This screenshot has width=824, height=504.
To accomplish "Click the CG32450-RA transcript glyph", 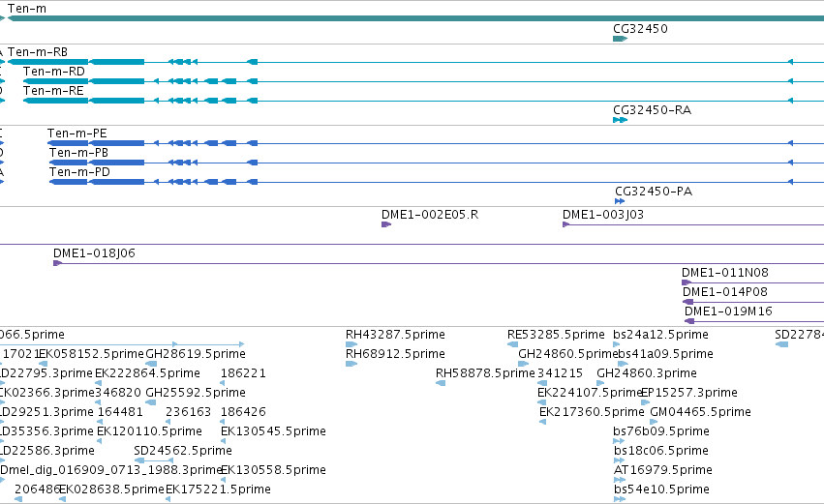I will [620, 120].
